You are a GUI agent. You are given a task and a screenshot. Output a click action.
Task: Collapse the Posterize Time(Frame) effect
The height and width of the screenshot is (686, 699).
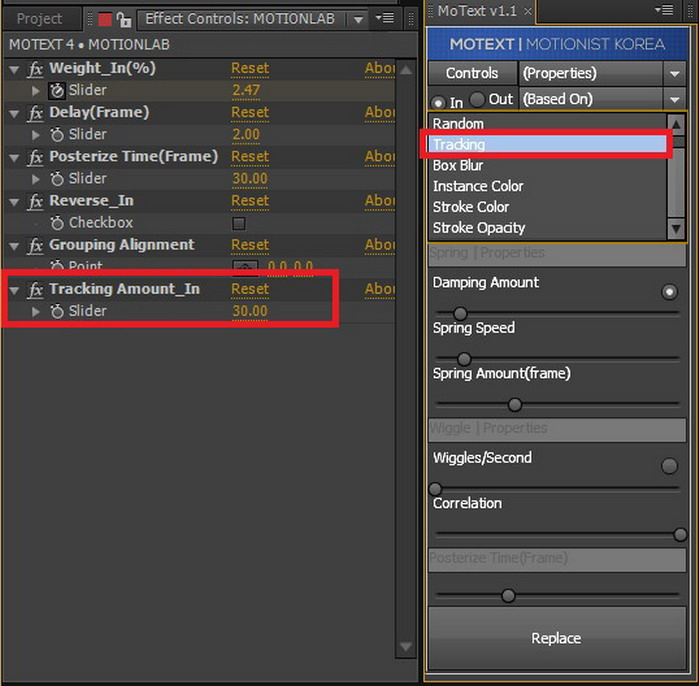coord(14,158)
